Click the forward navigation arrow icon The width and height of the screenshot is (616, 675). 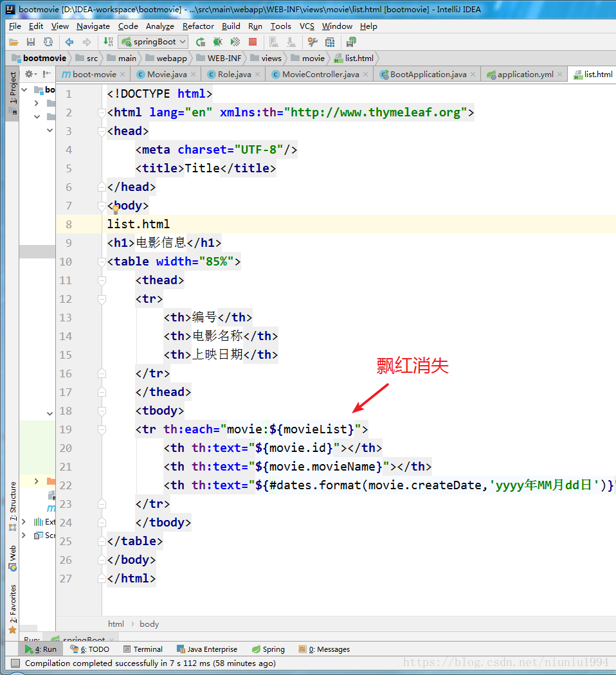87,42
